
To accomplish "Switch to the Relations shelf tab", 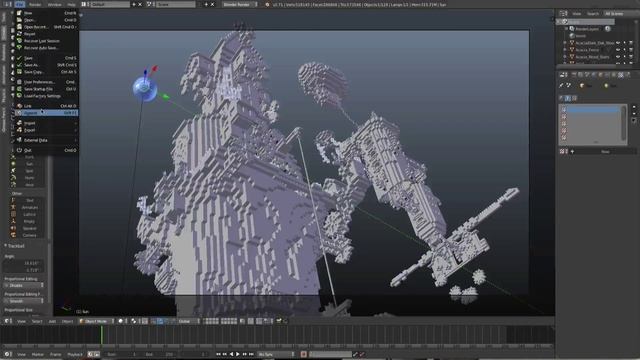I will point(4,53).
